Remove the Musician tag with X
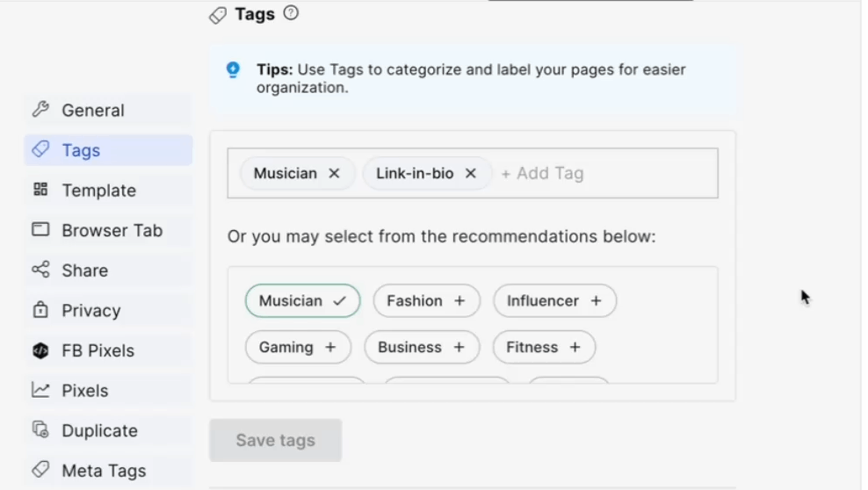This screenshot has width=868, height=490. pyautogui.click(x=334, y=173)
